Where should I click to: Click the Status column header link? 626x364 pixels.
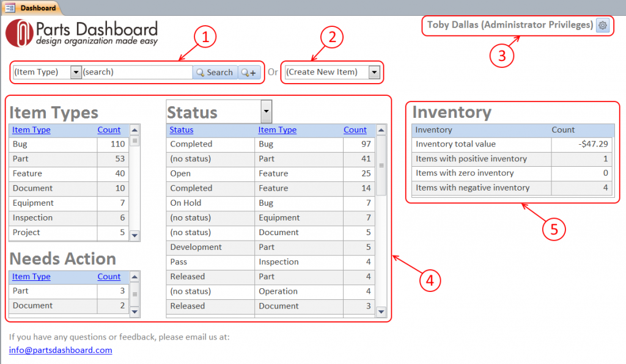(182, 130)
